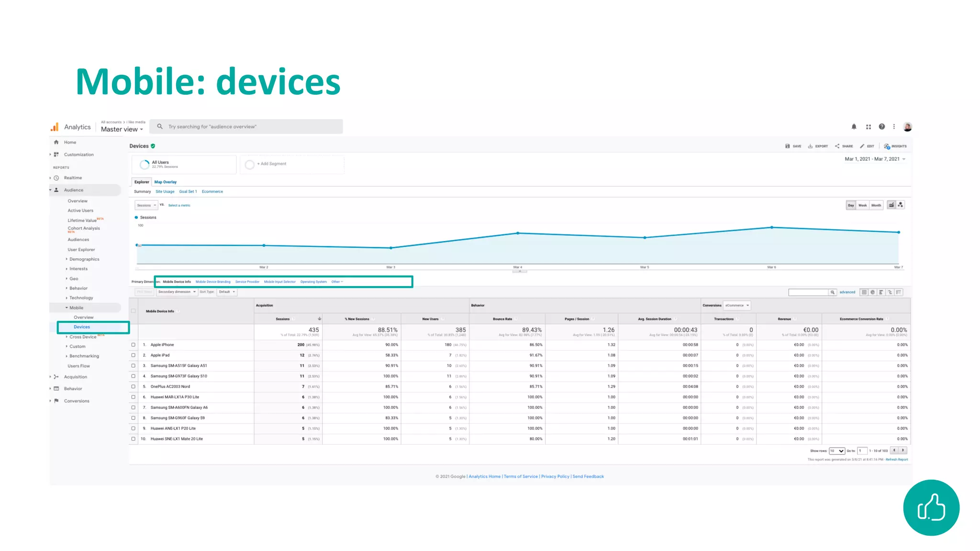Click the table search magnifier icon

833,292
